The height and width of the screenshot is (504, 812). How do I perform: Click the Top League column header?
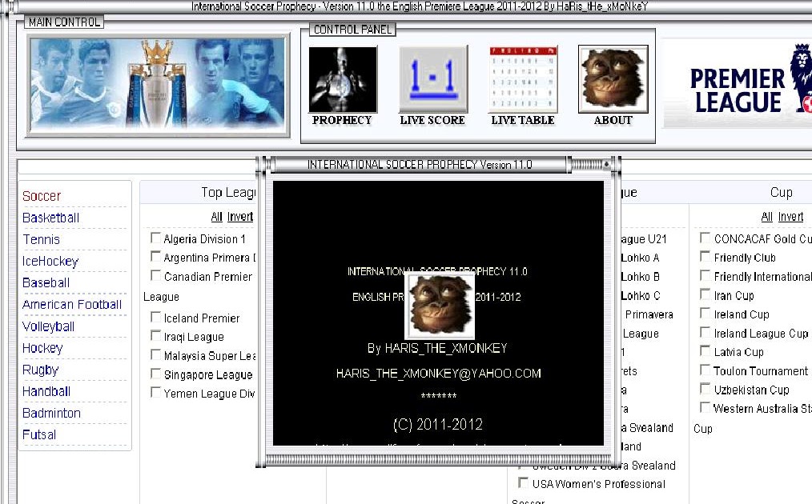pos(228,193)
